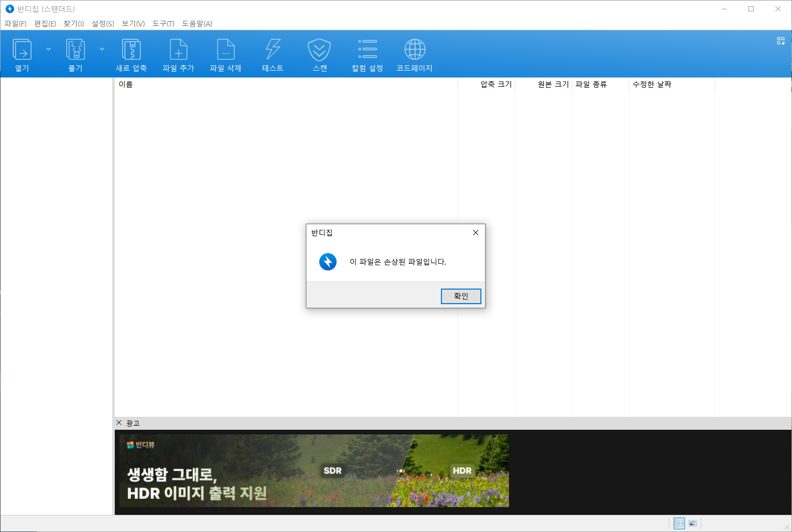
Task: Open the 설정(S) menu
Action: [x=103, y=23]
